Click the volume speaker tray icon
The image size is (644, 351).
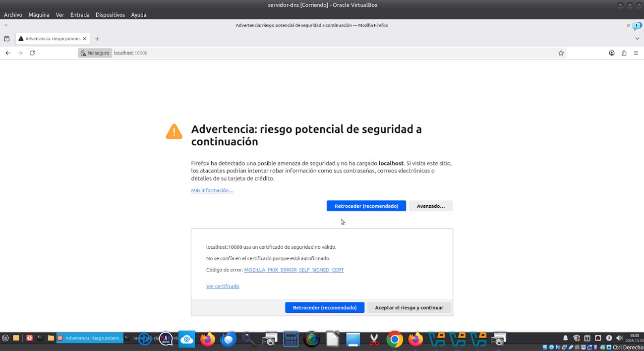point(619,338)
